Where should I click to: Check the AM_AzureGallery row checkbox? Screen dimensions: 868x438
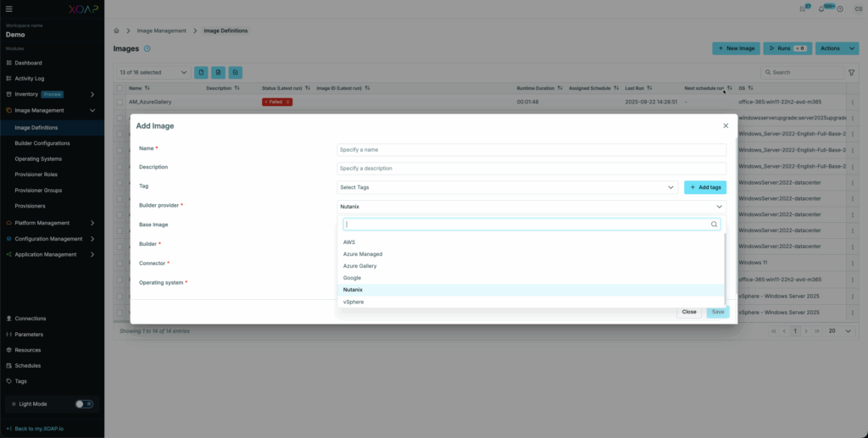coord(120,102)
